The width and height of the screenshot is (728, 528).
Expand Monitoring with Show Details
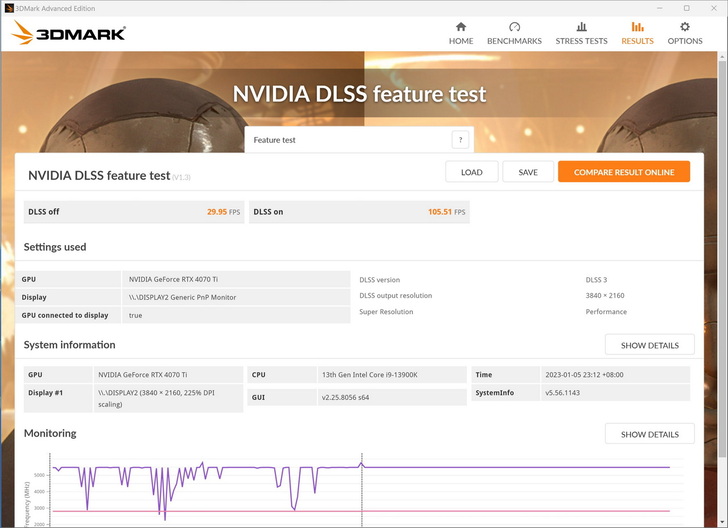[x=649, y=434]
